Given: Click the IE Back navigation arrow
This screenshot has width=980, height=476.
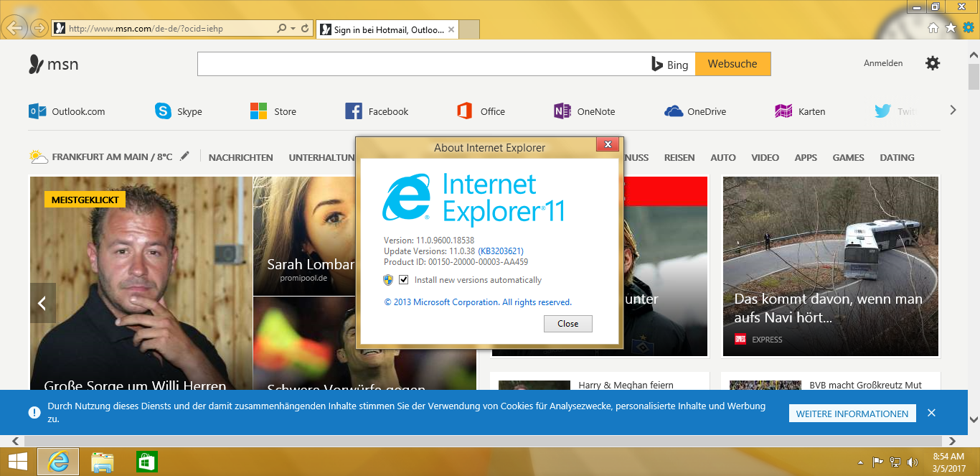Looking at the screenshot, I should pos(15,28).
